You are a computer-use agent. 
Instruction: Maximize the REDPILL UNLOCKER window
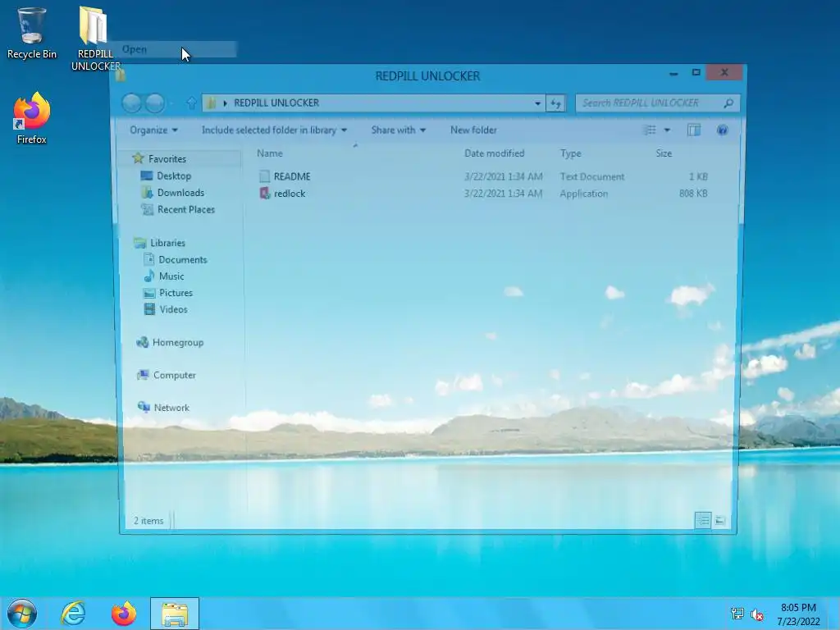[x=696, y=72]
